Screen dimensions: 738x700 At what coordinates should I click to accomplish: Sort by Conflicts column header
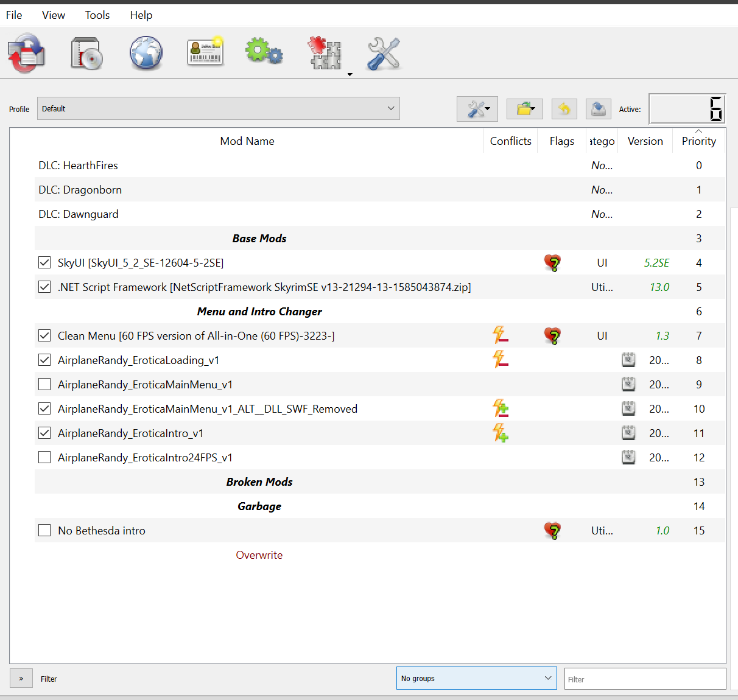coord(511,141)
